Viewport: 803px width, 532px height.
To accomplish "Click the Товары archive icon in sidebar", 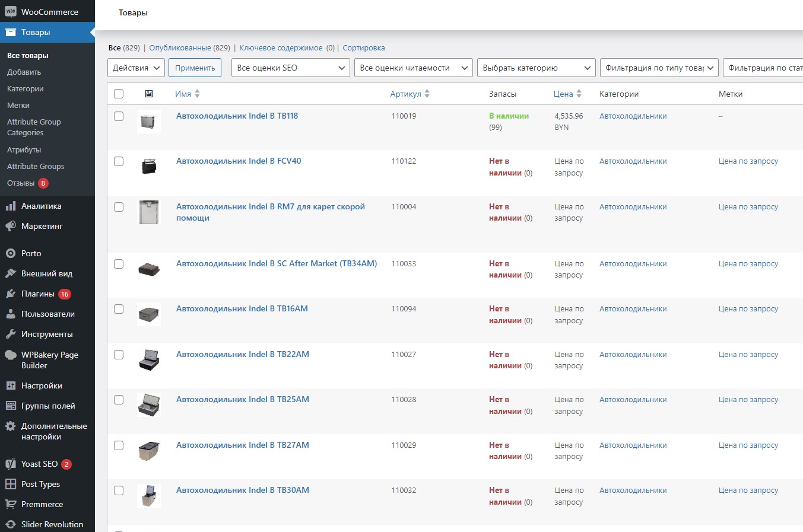I will [11, 32].
